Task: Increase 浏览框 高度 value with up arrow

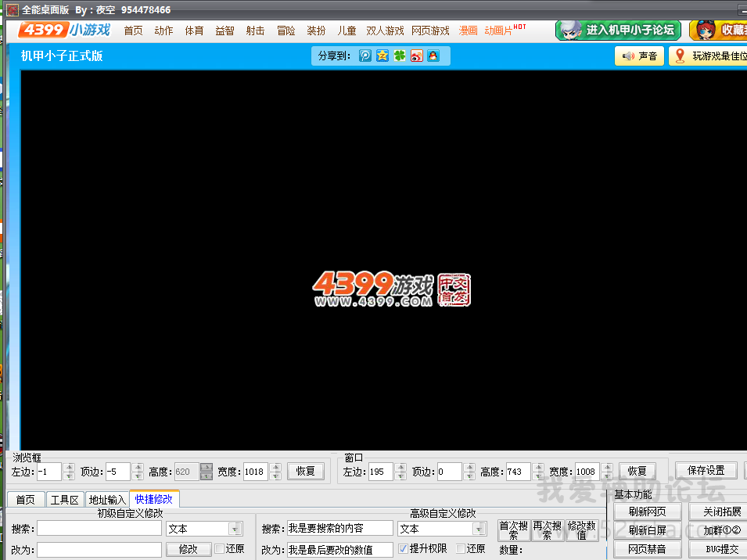Action: (x=207, y=467)
